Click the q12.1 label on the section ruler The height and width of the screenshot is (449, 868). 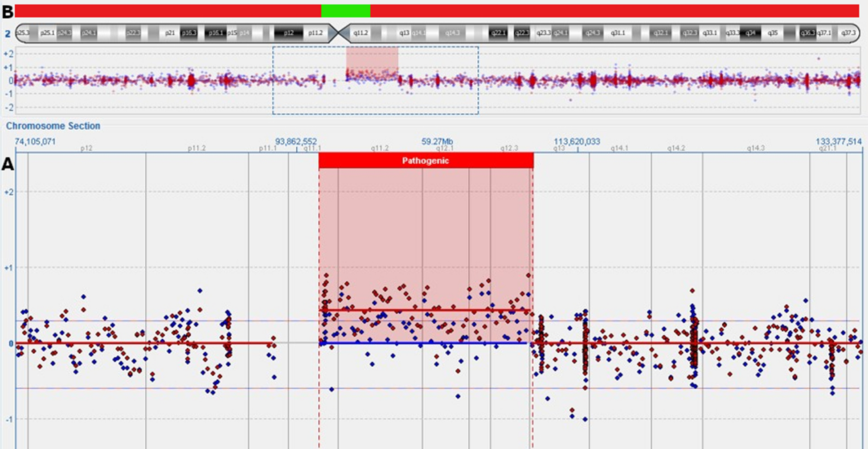445,148
